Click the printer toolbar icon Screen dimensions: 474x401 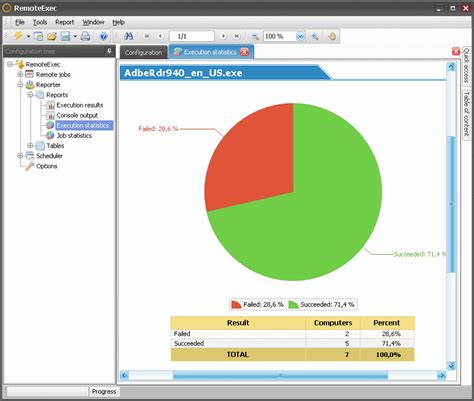coord(85,36)
